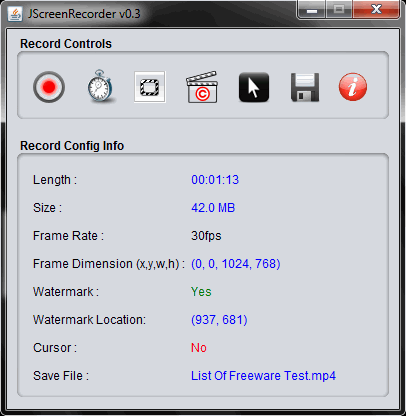Select the 30fps frame rate value
This screenshot has width=406, height=416.
[x=206, y=236]
